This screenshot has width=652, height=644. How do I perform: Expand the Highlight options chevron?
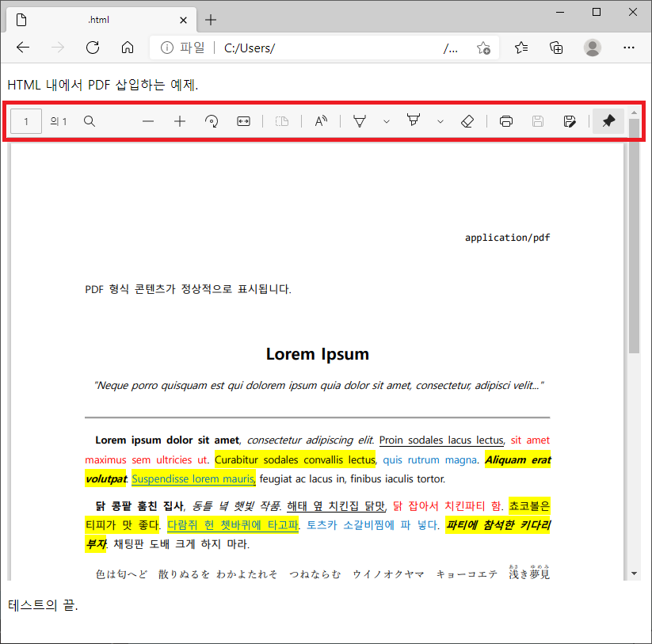point(440,122)
